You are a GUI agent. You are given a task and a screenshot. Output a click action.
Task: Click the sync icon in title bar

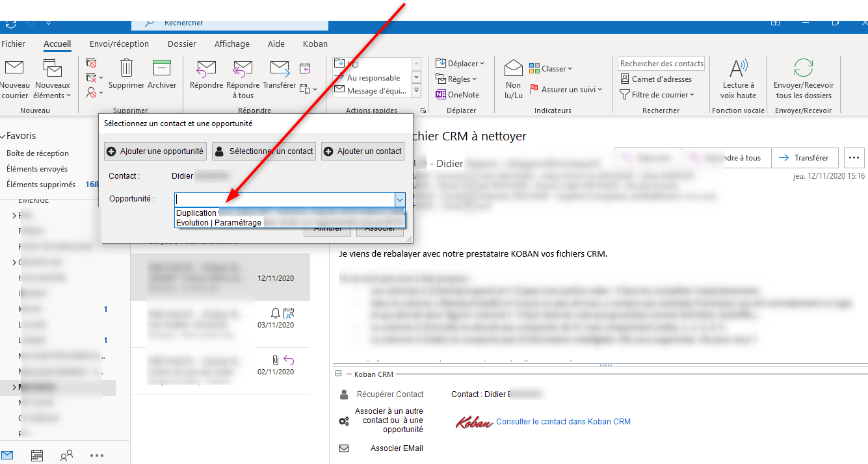[10, 23]
